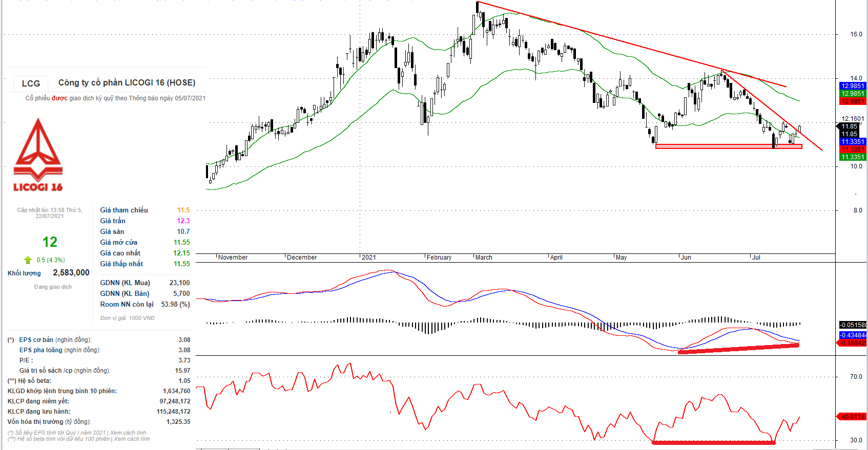Image resolution: width=868 pixels, height=450 pixels.
Task: Click the red 12.9851 price tag on axis
Action: tap(853, 101)
